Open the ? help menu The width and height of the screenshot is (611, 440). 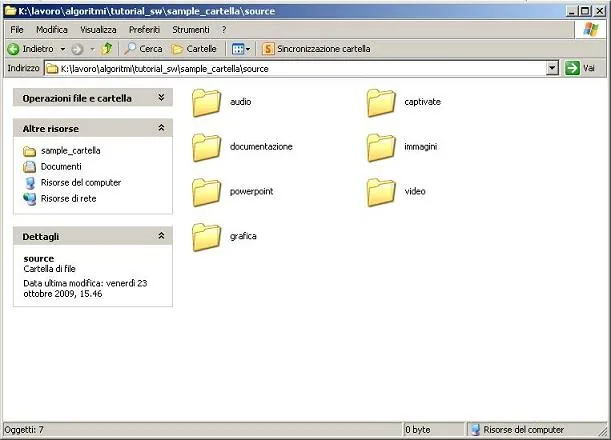tap(224, 30)
